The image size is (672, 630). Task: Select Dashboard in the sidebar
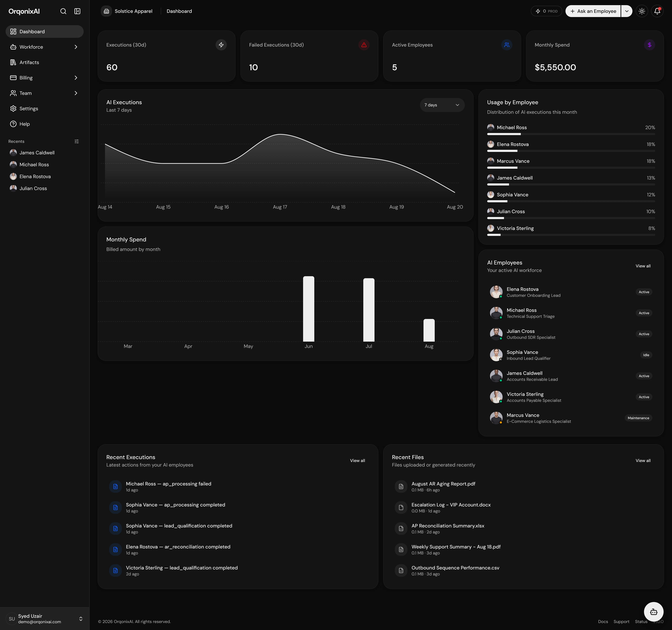tap(45, 31)
